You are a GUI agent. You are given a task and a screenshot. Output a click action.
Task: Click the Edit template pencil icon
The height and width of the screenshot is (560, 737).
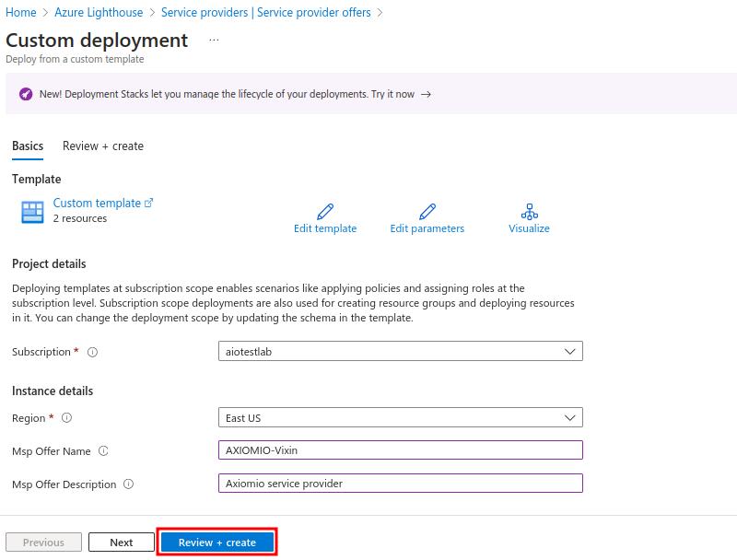(324, 212)
